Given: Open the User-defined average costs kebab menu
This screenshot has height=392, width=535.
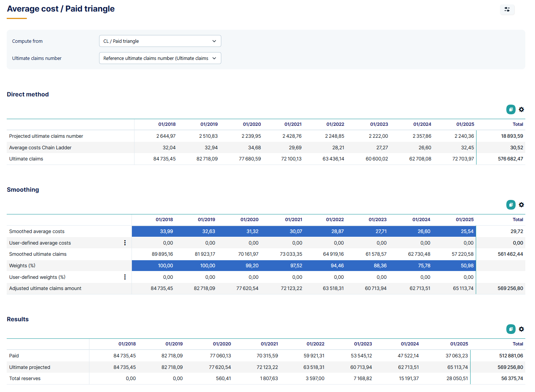Looking at the screenshot, I should (125, 242).
